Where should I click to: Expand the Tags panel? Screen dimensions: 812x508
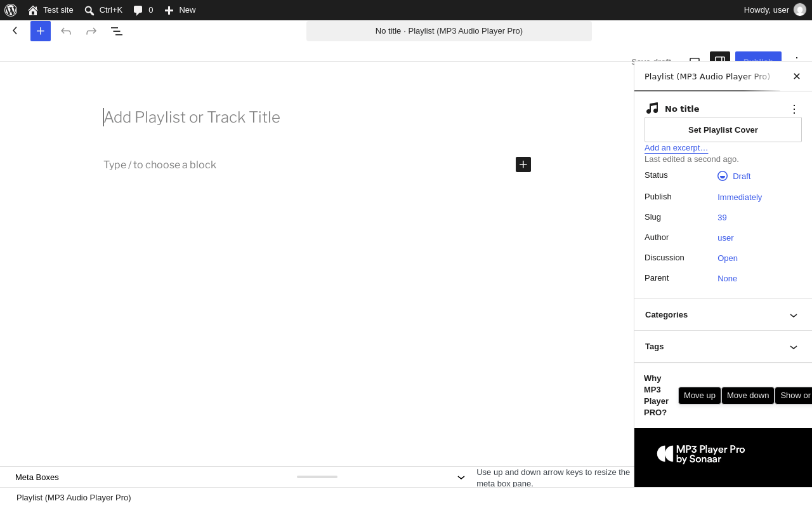[x=723, y=347]
